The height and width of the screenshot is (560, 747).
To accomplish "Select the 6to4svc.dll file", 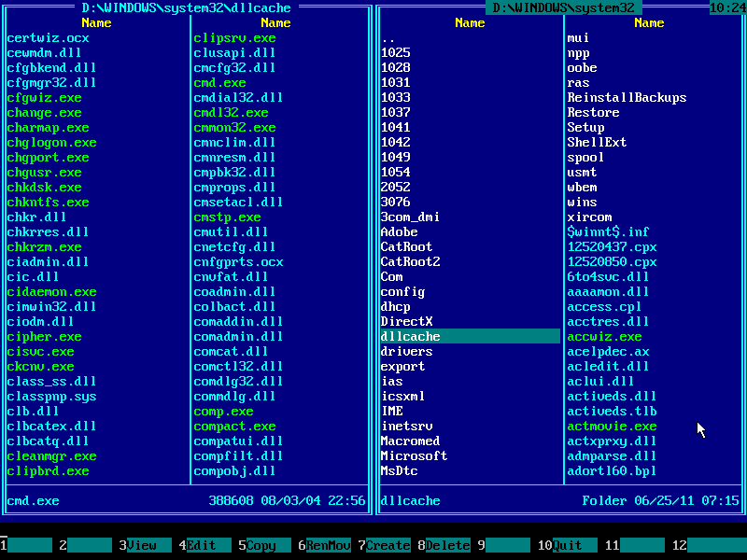I will (x=609, y=276).
